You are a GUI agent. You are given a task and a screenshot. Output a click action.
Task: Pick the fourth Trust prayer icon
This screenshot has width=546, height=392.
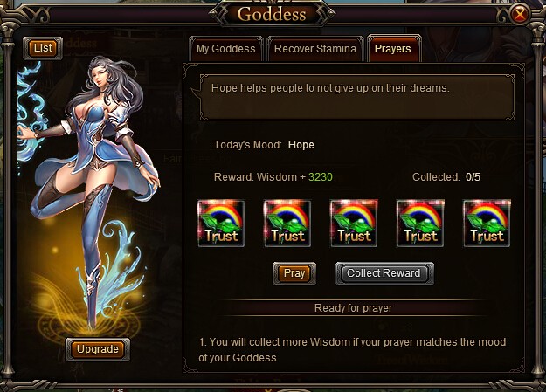click(420, 224)
